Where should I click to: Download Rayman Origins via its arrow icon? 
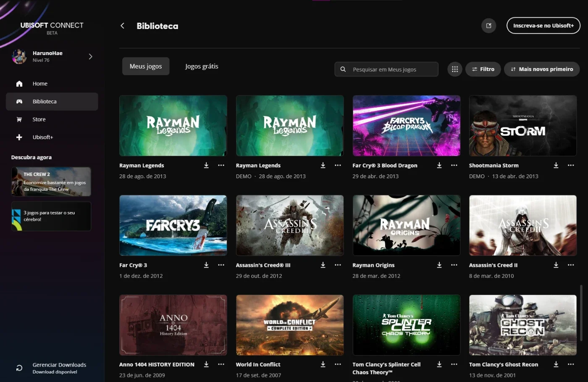point(439,265)
